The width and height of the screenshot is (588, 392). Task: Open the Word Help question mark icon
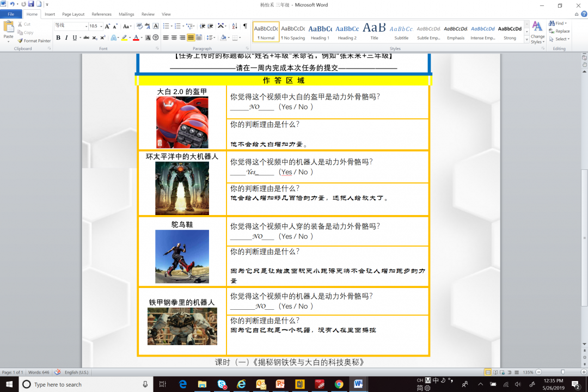coord(584,14)
